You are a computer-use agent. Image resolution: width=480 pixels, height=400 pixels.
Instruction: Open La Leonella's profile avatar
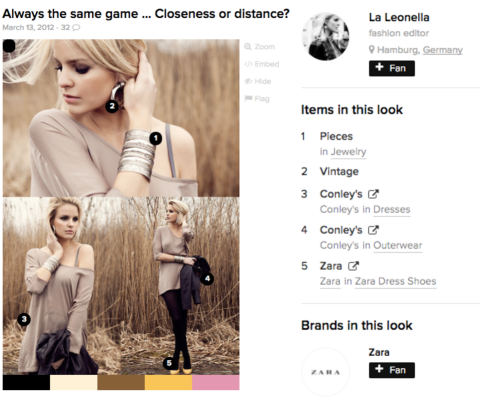point(326,37)
